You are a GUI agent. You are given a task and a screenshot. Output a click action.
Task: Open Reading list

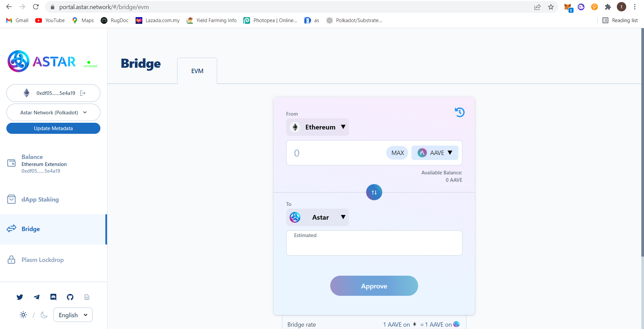pos(620,20)
